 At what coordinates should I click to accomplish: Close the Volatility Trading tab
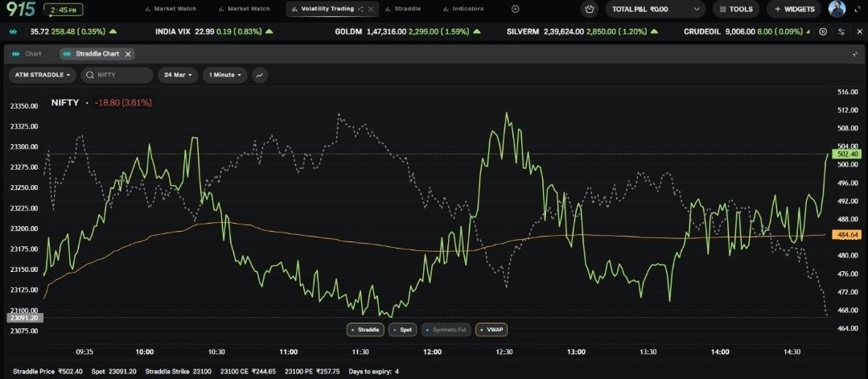371,10
